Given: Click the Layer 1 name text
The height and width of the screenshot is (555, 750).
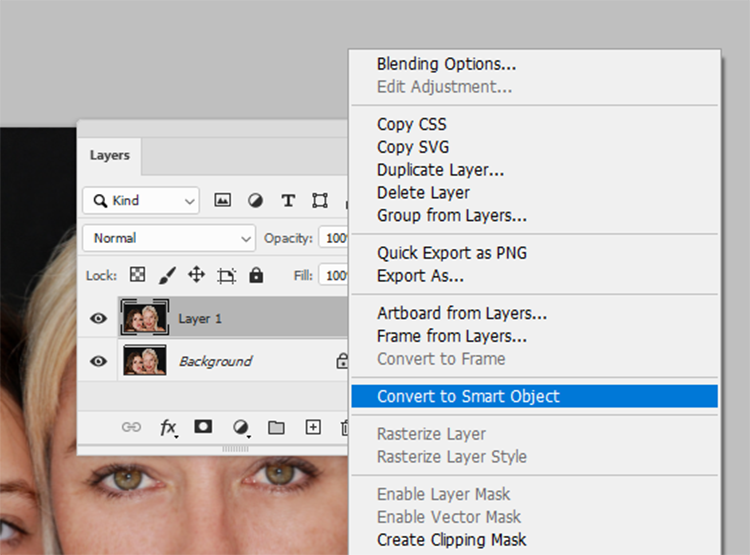Looking at the screenshot, I should point(200,319).
